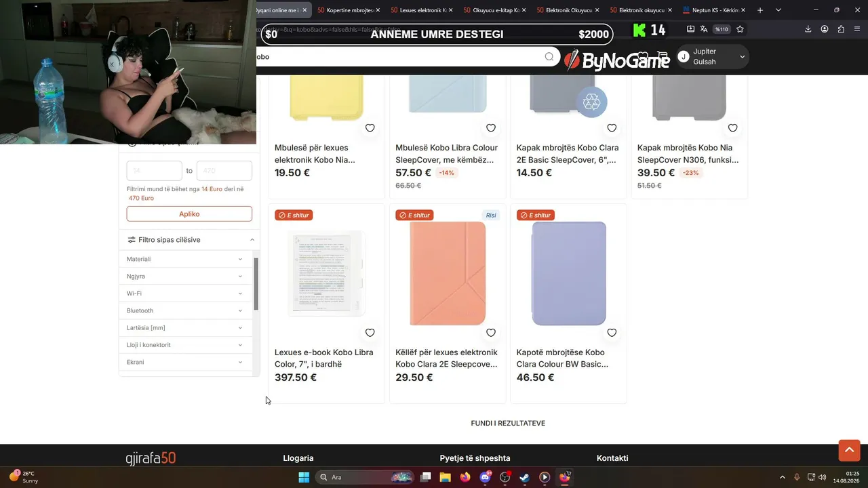Wishlist the Kobo Nia SleepCover N306

coord(732,128)
